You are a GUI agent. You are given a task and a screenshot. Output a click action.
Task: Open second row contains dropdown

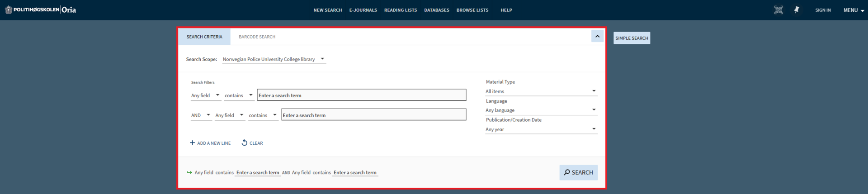[263, 115]
